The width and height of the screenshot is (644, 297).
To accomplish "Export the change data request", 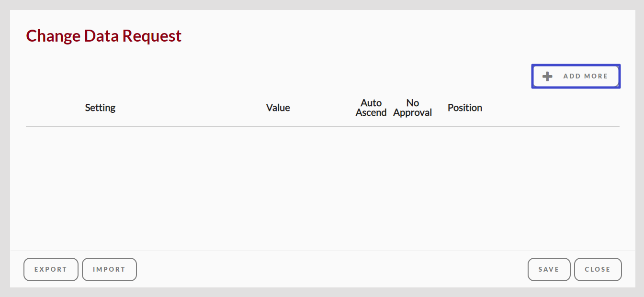I will 51,269.
